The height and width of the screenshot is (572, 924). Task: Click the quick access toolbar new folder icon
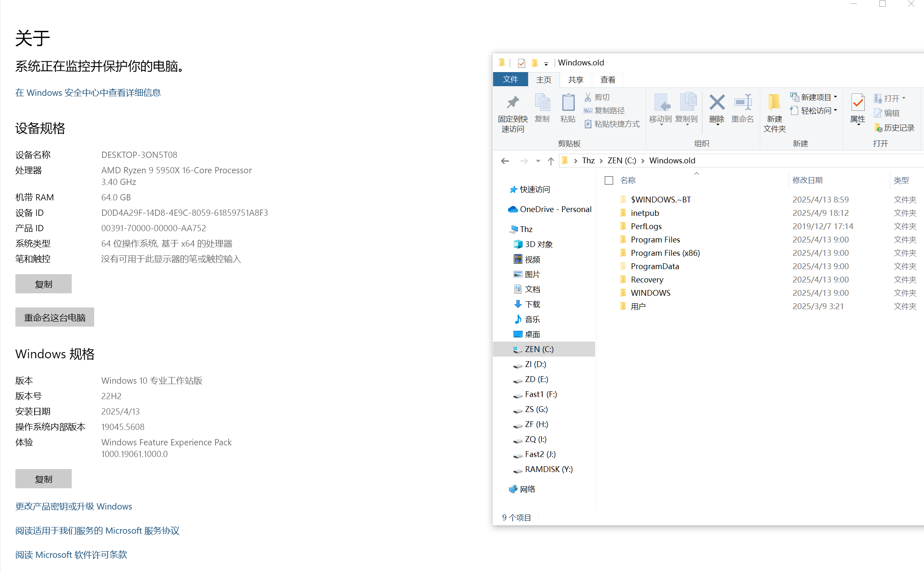pyautogui.click(x=535, y=63)
